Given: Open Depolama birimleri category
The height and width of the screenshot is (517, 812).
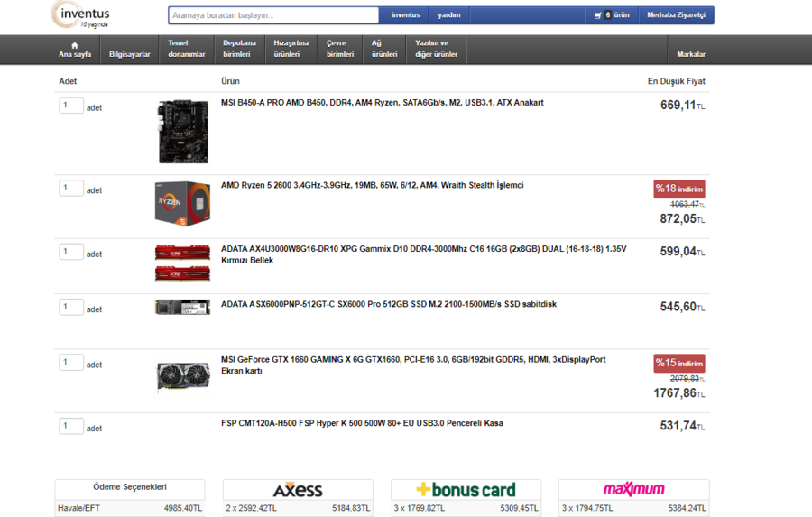Looking at the screenshot, I should pos(239,49).
